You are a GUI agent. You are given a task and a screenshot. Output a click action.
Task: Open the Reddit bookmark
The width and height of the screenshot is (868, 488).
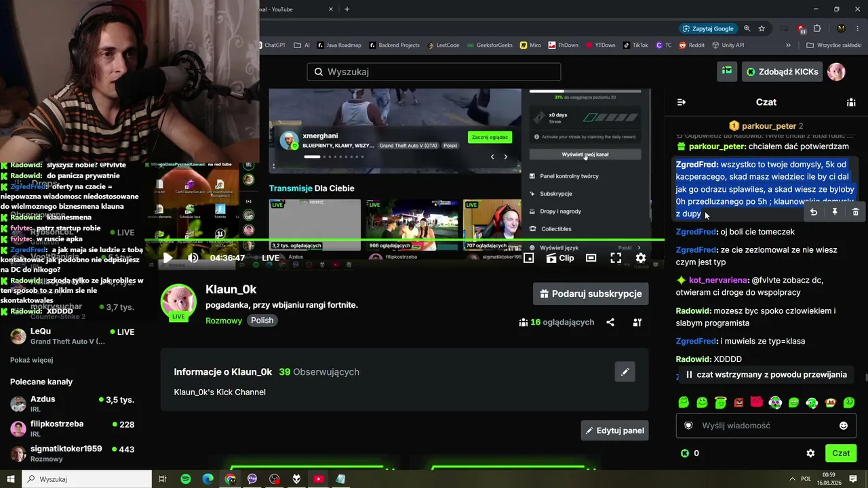tap(691, 45)
